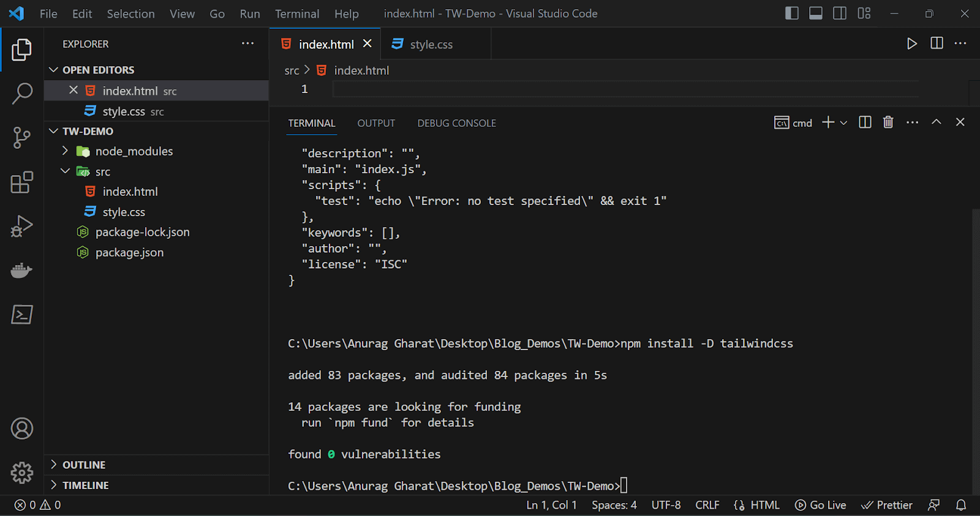The height and width of the screenshot is (516, 980).
Task: Add a new terminal with plus icon
Action: point(828,122)
